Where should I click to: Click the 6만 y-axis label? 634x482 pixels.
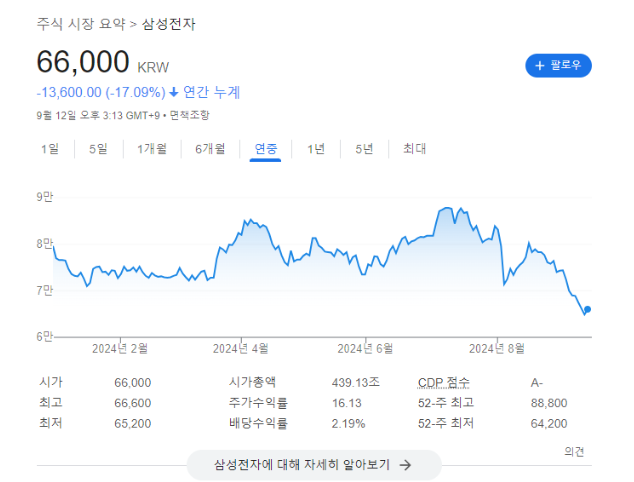(44, 336)
